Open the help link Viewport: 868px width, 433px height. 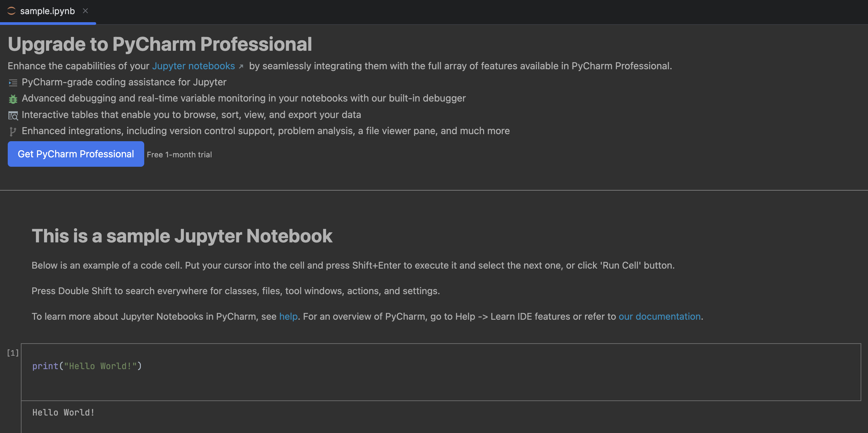click(x=288, y=316)
